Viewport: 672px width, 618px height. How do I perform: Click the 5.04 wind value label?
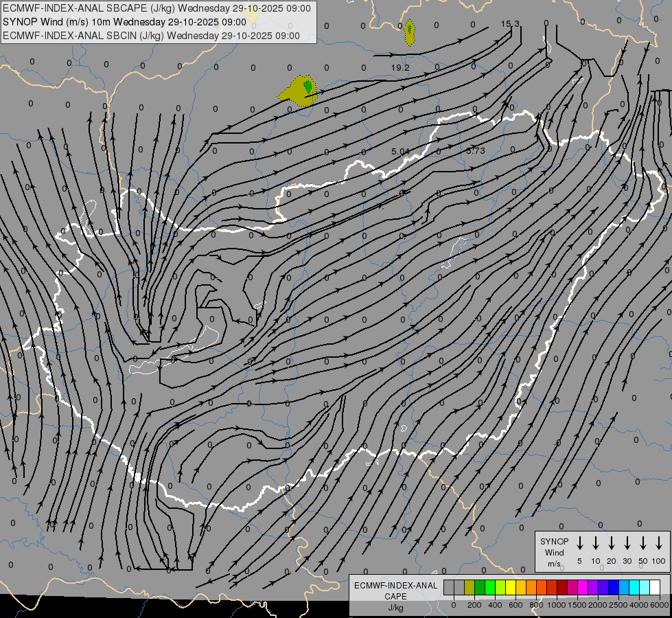pyautogui.click(x=400, y=151)
